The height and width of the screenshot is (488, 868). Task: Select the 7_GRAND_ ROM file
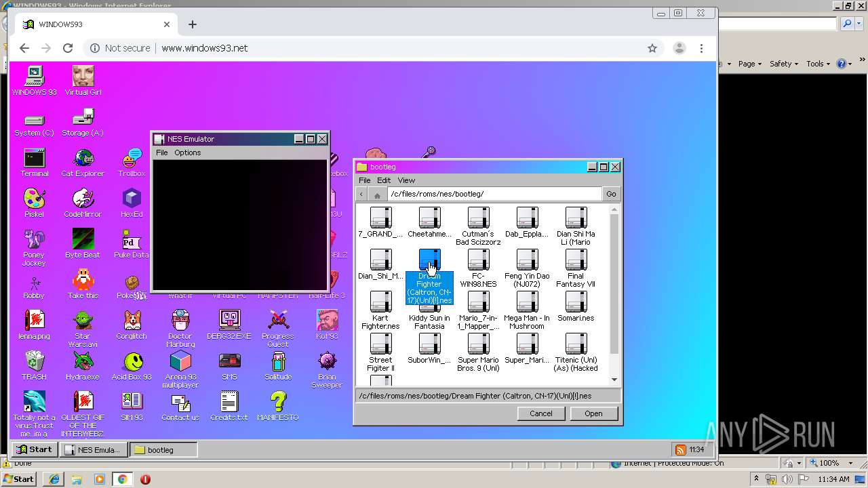click(x=380, y=222)
